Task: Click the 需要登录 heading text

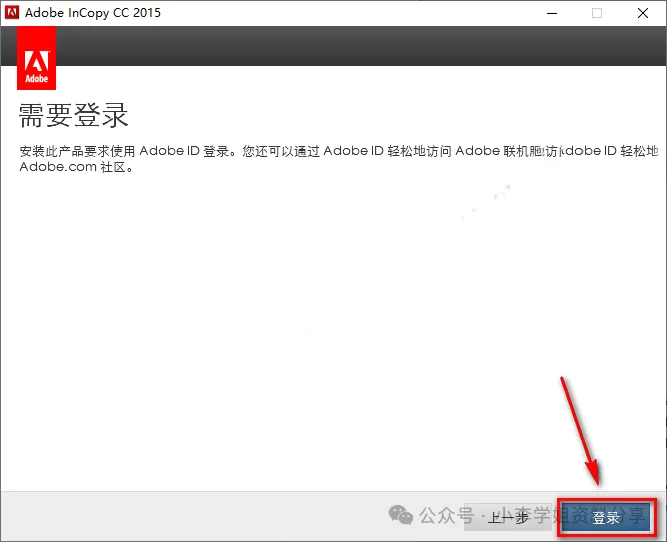Action: coord(73,115)
